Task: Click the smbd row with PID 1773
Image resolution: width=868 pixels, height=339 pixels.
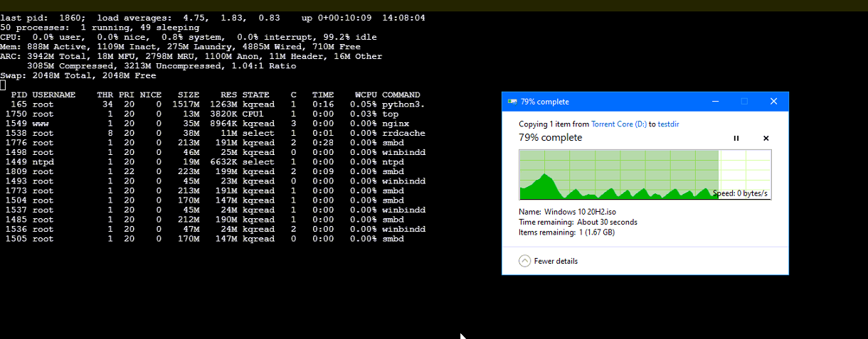Action: click(213, 190)
